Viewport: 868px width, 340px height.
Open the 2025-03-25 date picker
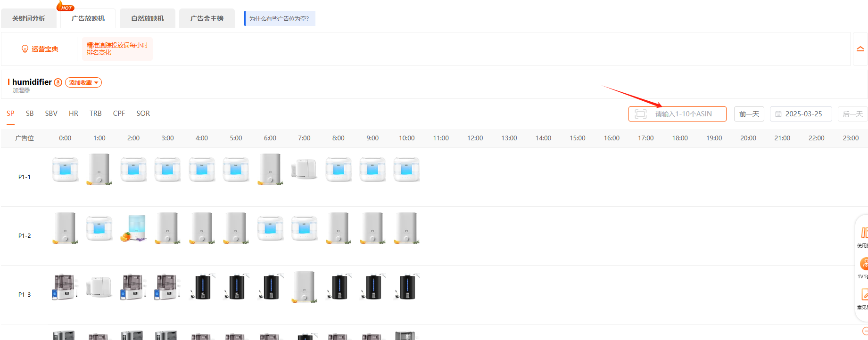801,114
